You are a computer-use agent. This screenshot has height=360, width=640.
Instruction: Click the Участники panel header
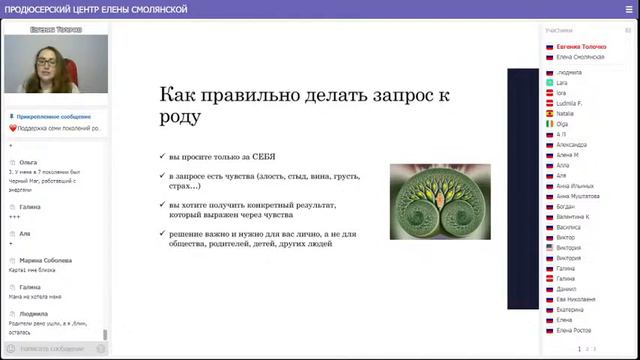(x=559, y=30)
